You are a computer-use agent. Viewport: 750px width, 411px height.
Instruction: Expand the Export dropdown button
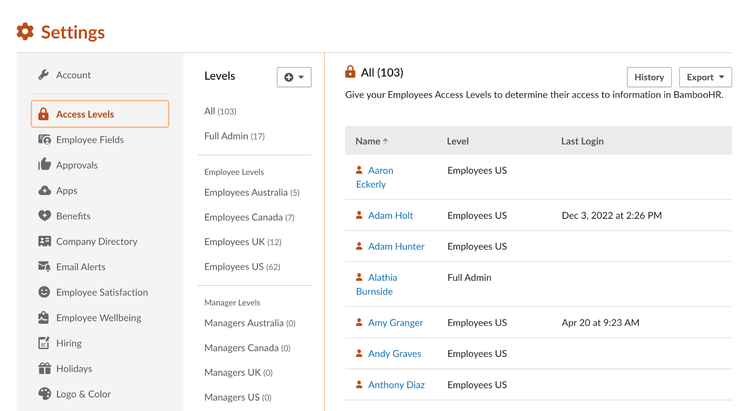click(705, 77)
